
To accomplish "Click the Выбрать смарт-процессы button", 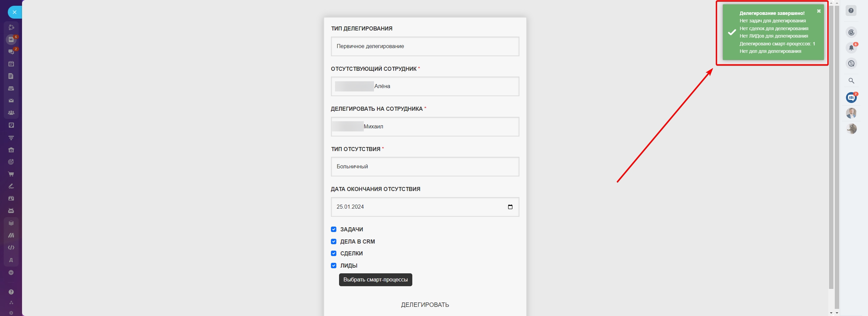I will (x=375, y=280).
